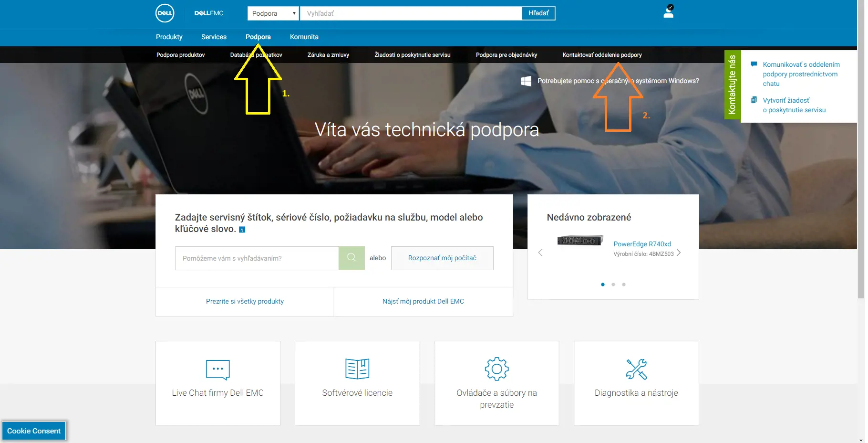The width and height of the screenshot is (868, 443).
Task: Open Kontaktovať oddelenie podpory
Action: [602, 55]
